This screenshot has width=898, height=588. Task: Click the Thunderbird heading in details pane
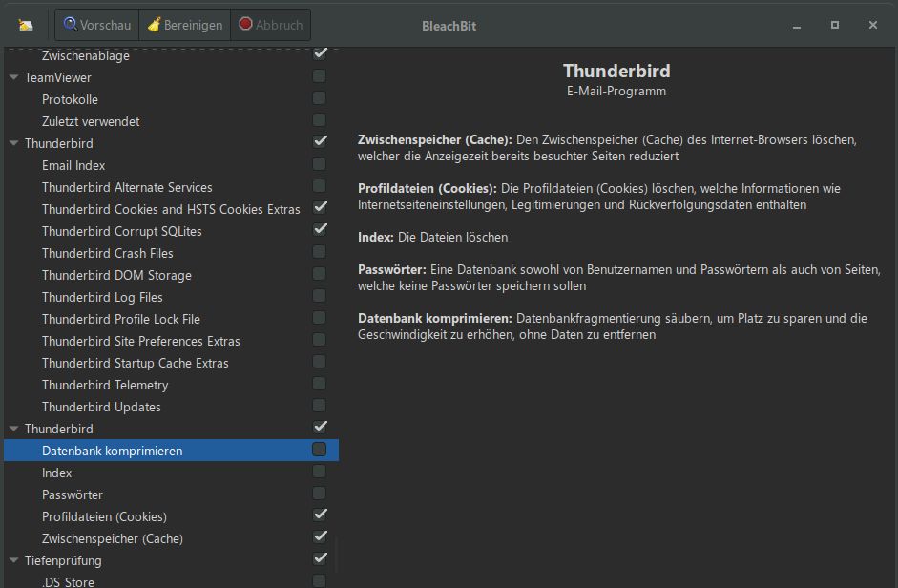[616, 71]
